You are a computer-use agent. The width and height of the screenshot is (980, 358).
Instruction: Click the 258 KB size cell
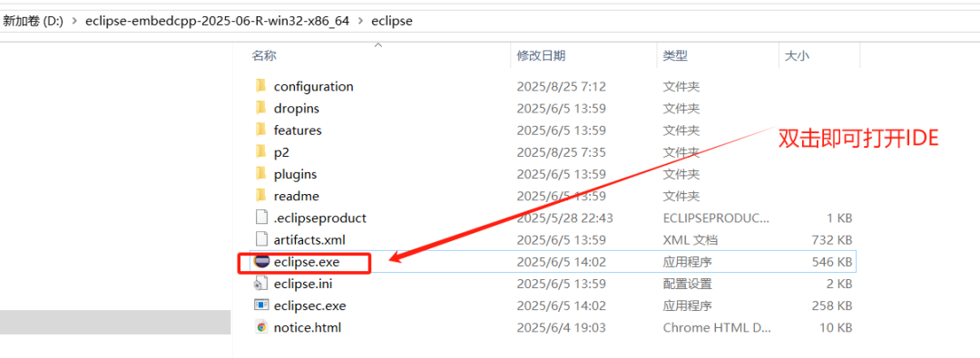(832, 305)
